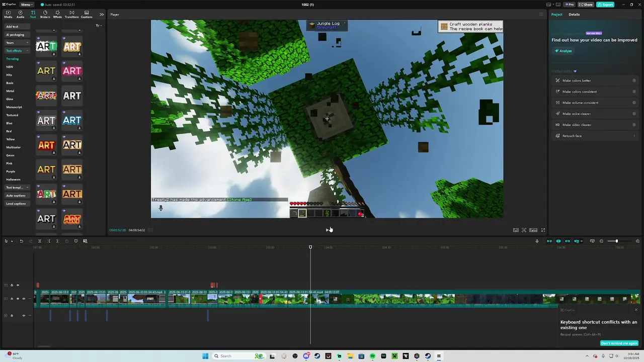Toggle Make colors consistent switch

[634, 92]
